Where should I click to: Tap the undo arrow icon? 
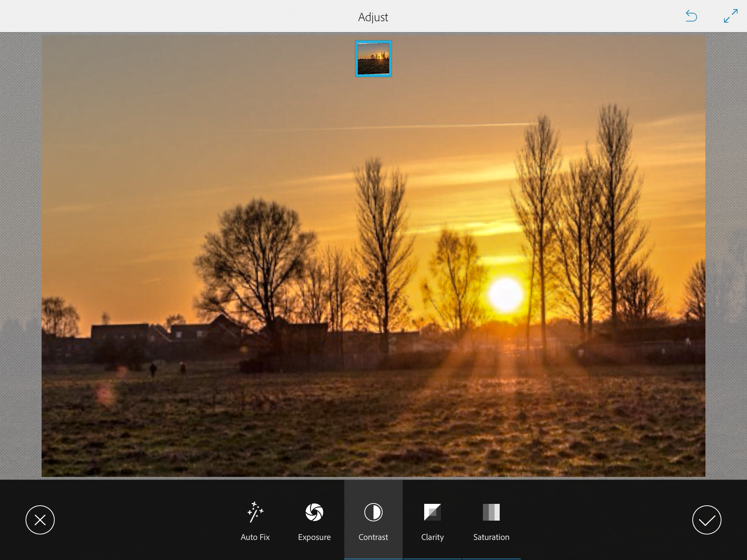coord(691,16)
